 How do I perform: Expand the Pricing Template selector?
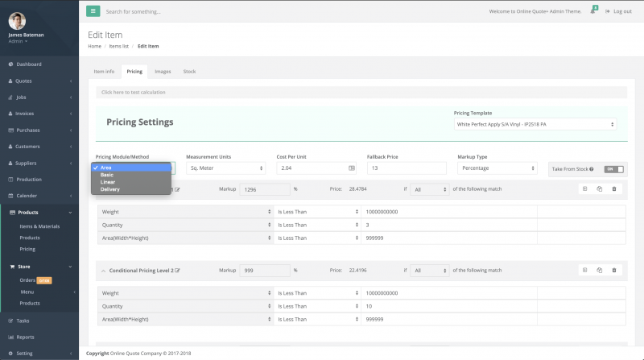pyautogui.click(x=535, y=125)
